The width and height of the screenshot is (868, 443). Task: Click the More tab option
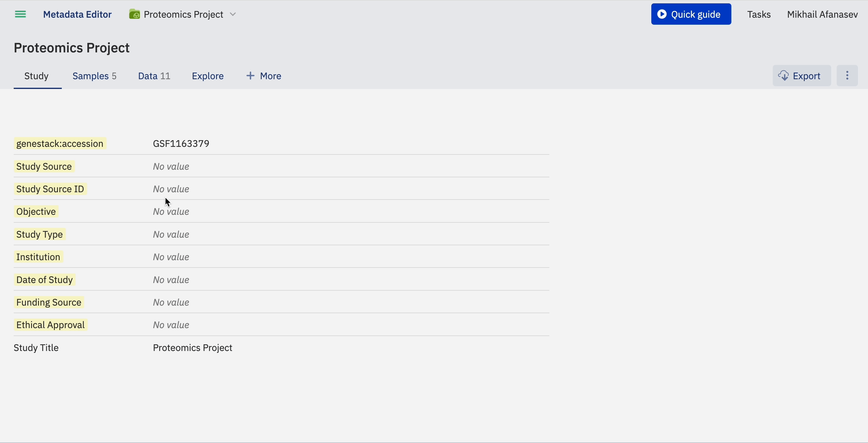coord(264,76)
